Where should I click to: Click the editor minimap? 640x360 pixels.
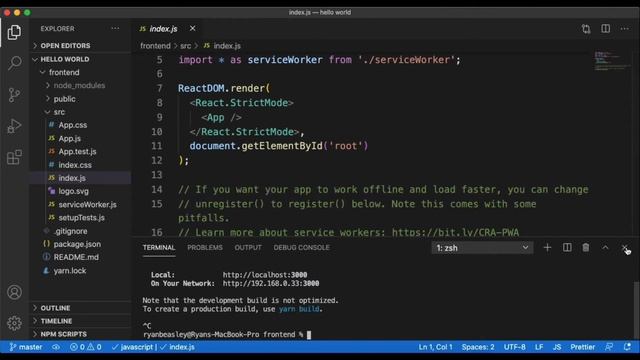612,61
